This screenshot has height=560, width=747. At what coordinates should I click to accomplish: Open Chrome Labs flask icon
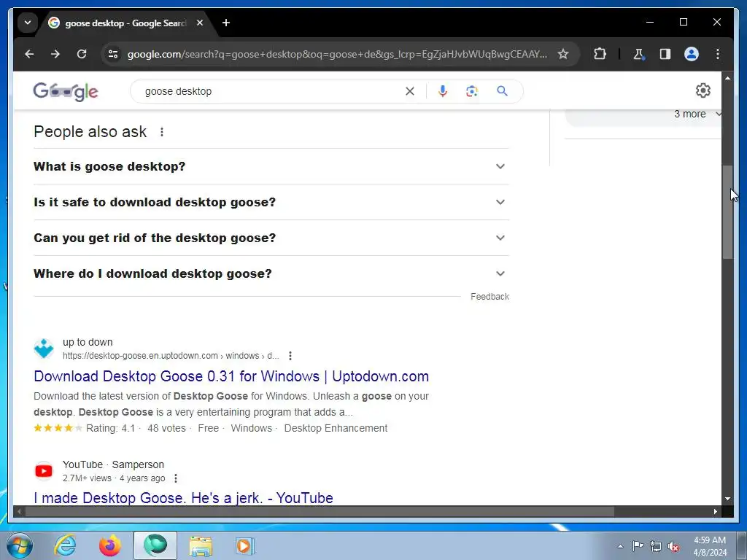pyautogui.click(x=638, y=54)
